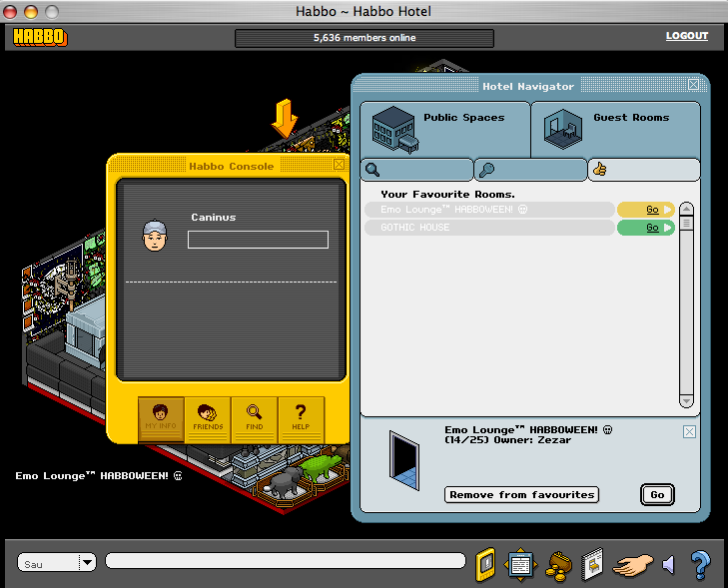Image resolution: width=728 pixels, height=588 pixels.
Task: Click the grey cat in the room
Action: pos(285,482)
